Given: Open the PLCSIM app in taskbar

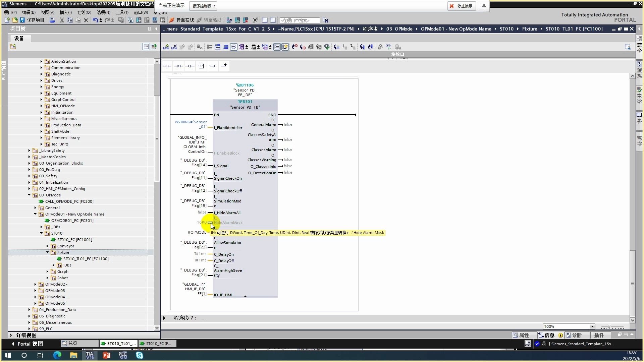Looking at the screenshot, I should pos(123,356).
